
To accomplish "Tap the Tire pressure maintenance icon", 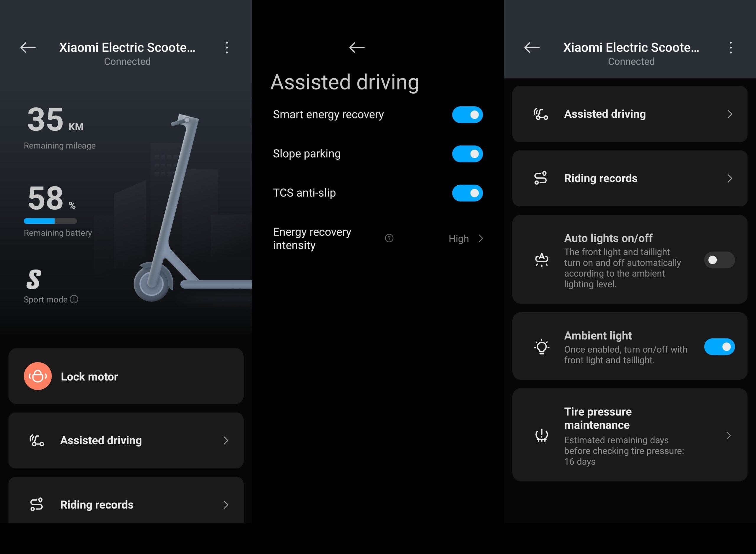I will point(542,435).
